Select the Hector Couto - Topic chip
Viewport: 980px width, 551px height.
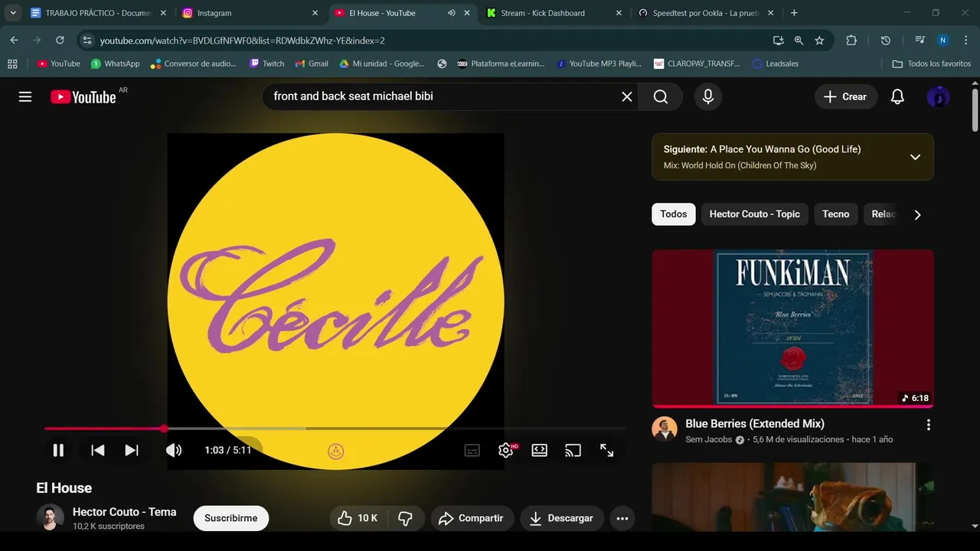[754, 214]
